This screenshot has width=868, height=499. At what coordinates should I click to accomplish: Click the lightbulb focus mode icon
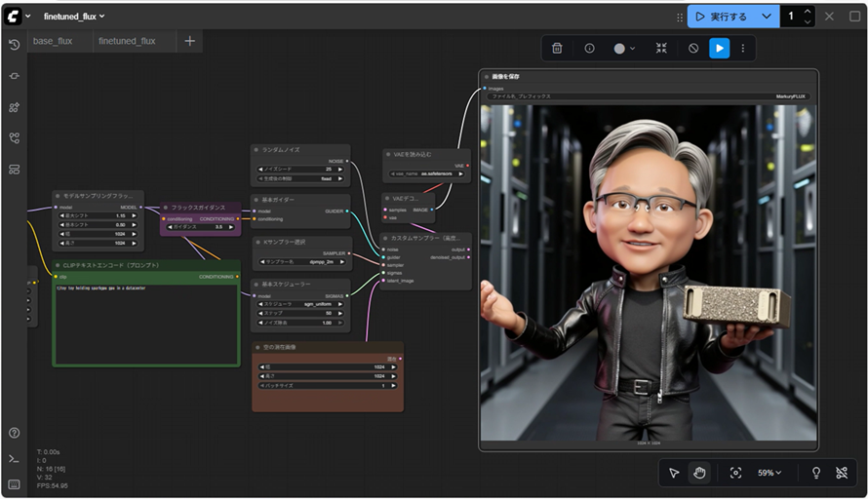click(816, 473)
